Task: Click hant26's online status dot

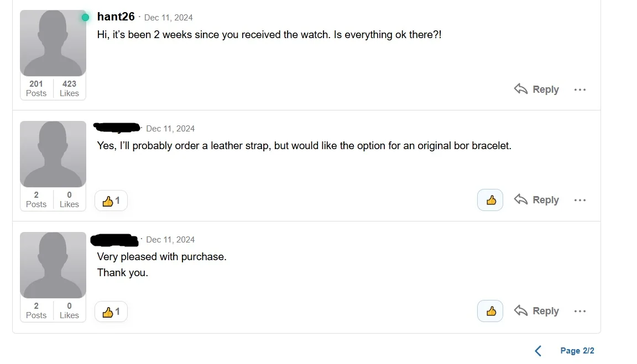Action: pos(85,18)
